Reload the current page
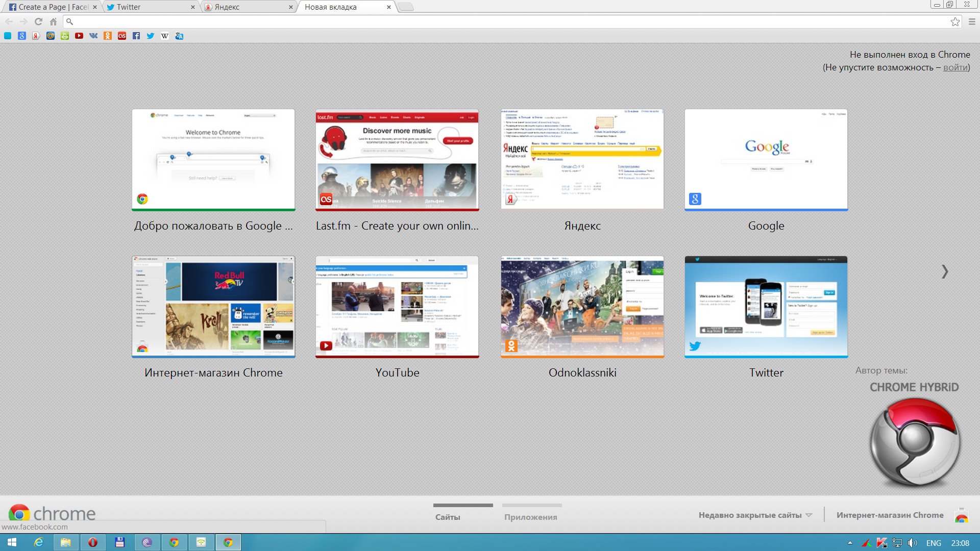This screenshot has height=551, width=980. [38, 21]
